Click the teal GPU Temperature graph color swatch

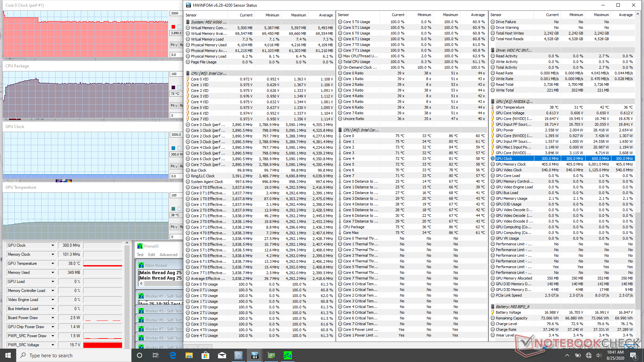173,209
